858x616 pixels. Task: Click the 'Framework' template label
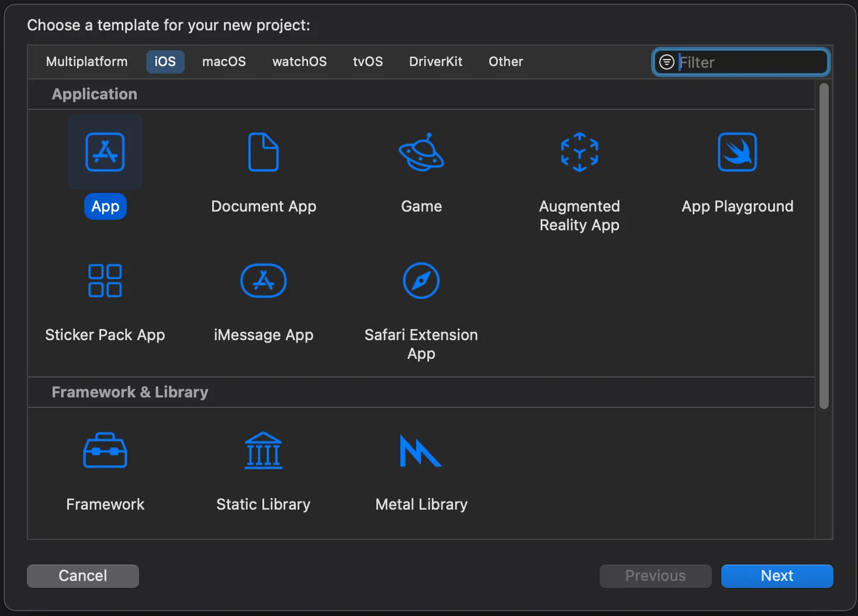coord(105,504)
